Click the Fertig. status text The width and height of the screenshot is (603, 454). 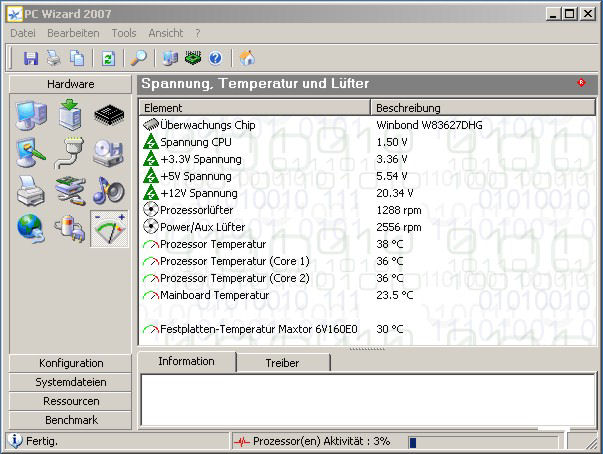[x=42, y=441]
